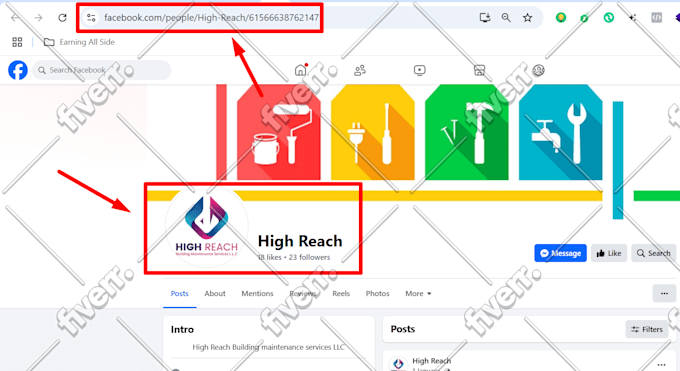Open the three-dot page options button

point(664,294)
